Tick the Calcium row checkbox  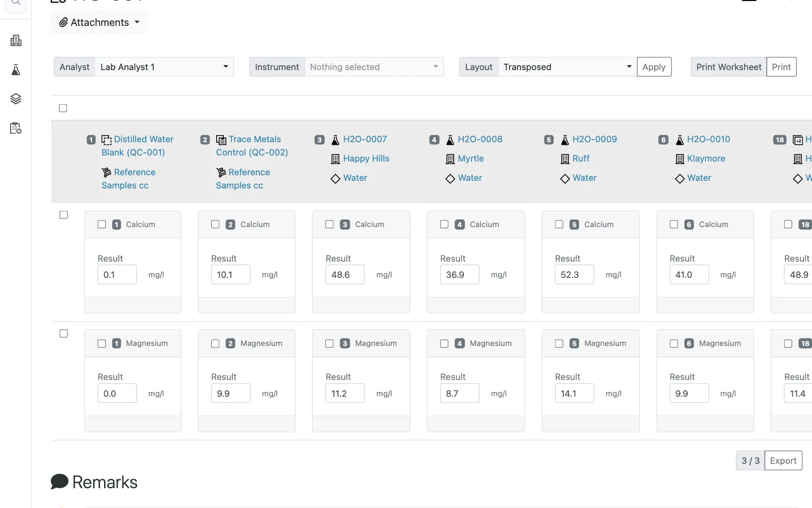pos(63,215)
